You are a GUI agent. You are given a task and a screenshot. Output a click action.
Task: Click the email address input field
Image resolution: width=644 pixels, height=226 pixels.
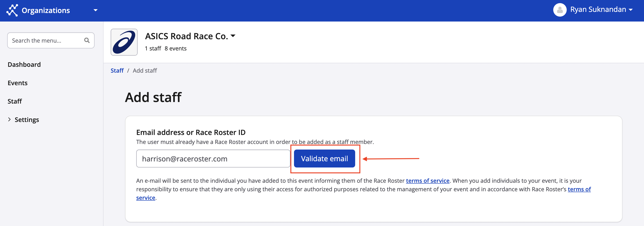point(213,159)
